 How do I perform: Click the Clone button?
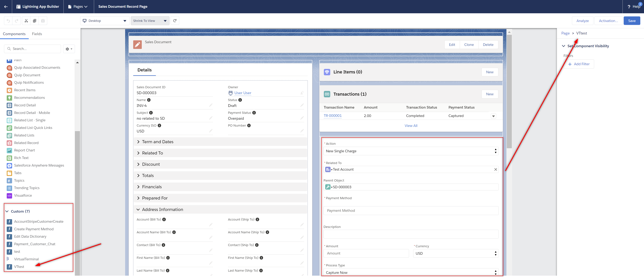coord(469,45)
